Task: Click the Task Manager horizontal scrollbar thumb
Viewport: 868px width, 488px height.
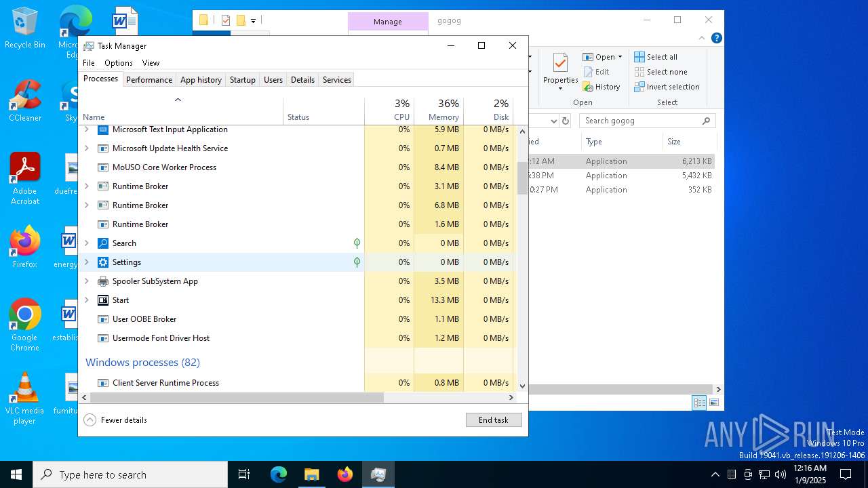Action: [237, 398]
